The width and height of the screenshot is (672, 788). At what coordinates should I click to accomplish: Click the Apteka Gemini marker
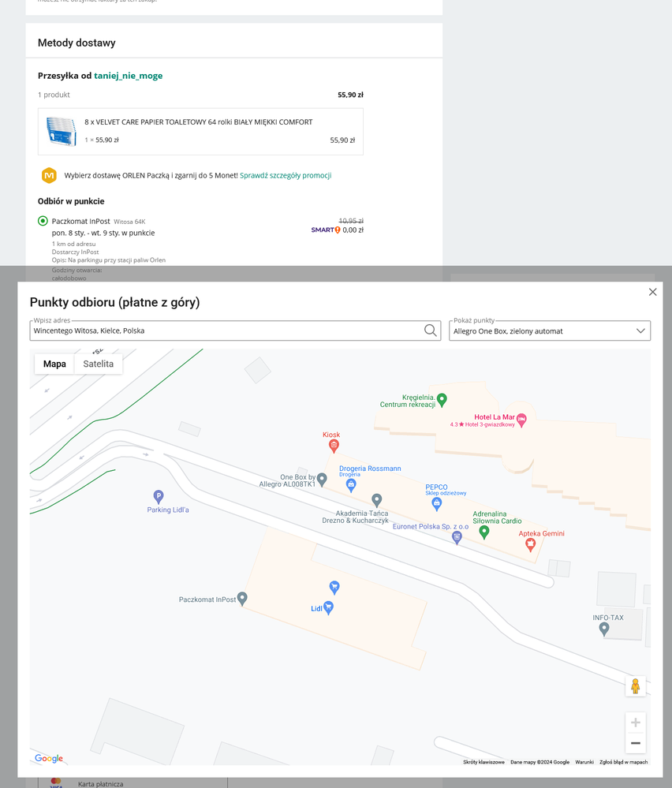click(530, 544)
